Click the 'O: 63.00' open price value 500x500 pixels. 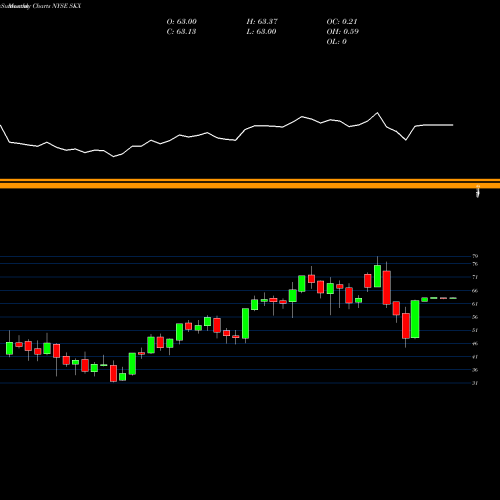pyautogui.click(x=182, y=22)
